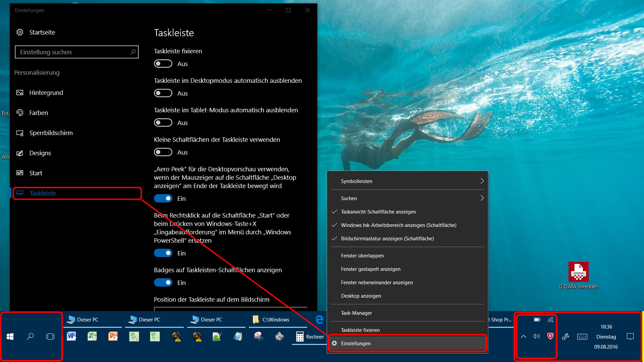Viewport: 644px width, 362px height.
Task: Choose Task-Manager from context menu
Action: click(357, 313)
